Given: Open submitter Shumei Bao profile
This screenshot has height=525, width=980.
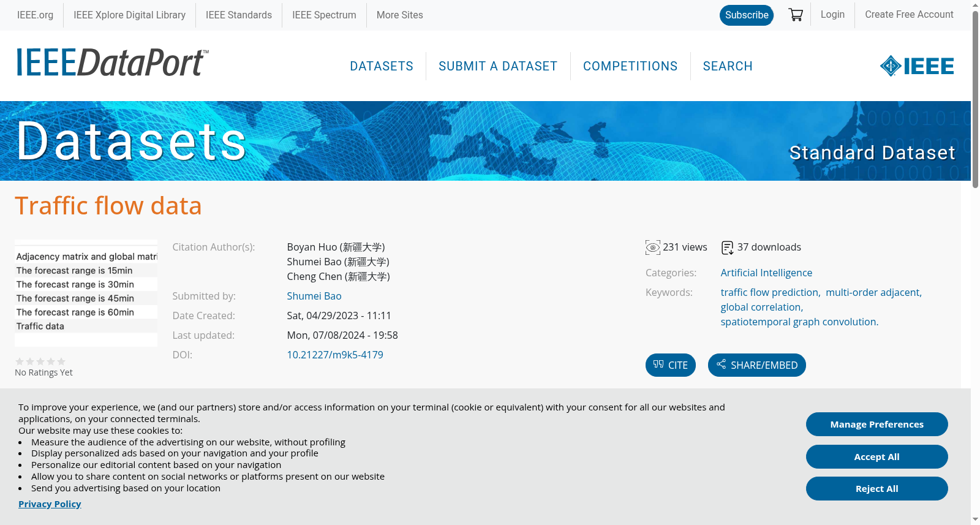Looking at the screenshot, I should pos(314,296).
